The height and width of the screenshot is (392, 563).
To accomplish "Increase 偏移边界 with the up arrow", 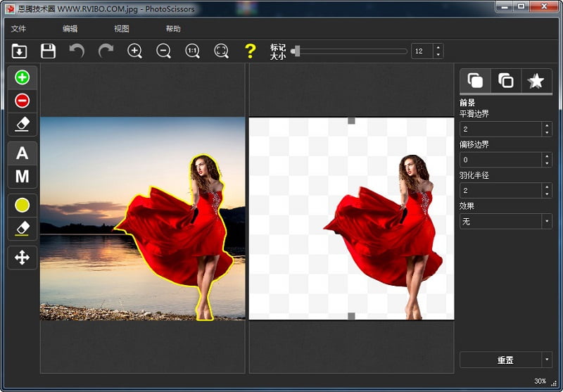I will coord(547,156).
